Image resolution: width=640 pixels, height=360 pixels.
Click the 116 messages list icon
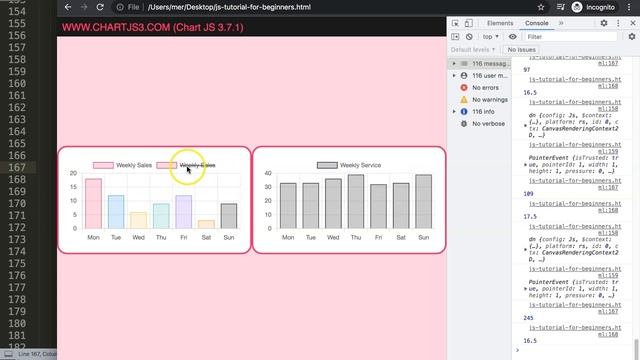464,64
